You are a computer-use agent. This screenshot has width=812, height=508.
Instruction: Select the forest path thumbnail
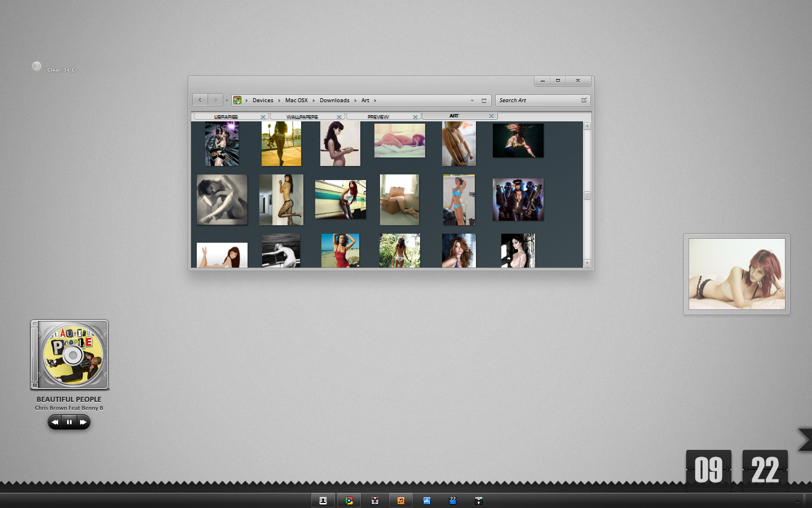point(400,251)
